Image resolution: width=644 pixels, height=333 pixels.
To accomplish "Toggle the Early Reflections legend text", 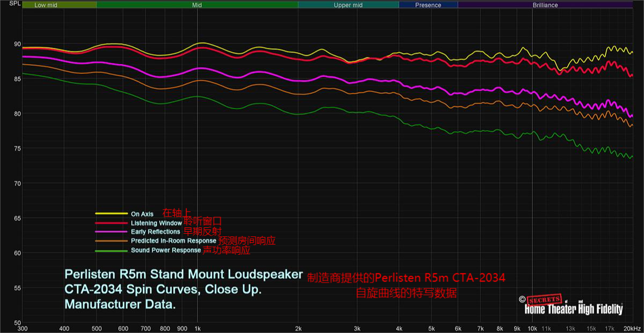I will pyautogui.click(x=156, y=232).
